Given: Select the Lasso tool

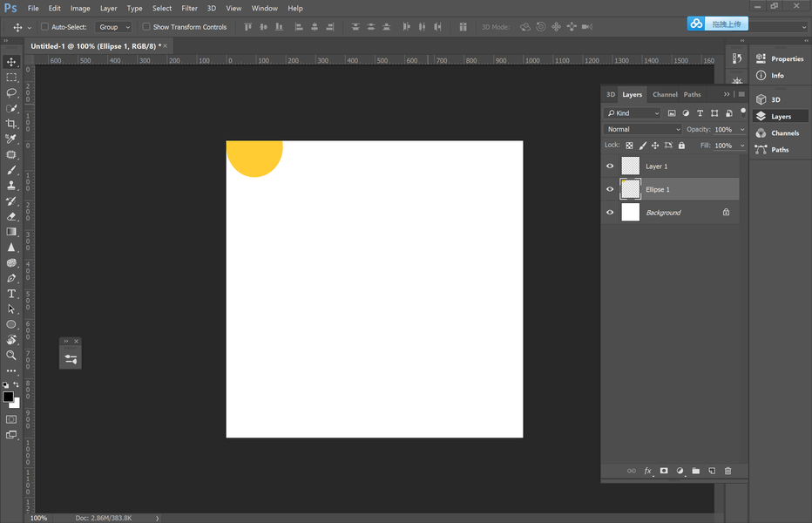Looking at the screenshot, I should (10, 92).
